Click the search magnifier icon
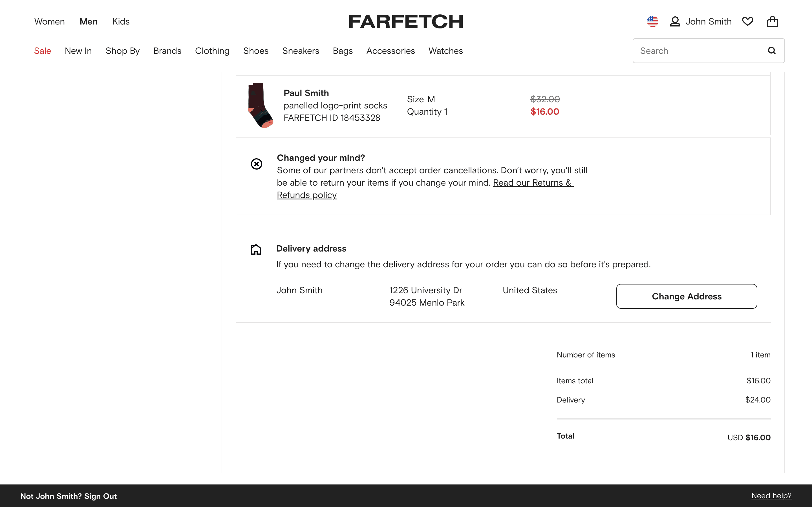 pos(772,51)
